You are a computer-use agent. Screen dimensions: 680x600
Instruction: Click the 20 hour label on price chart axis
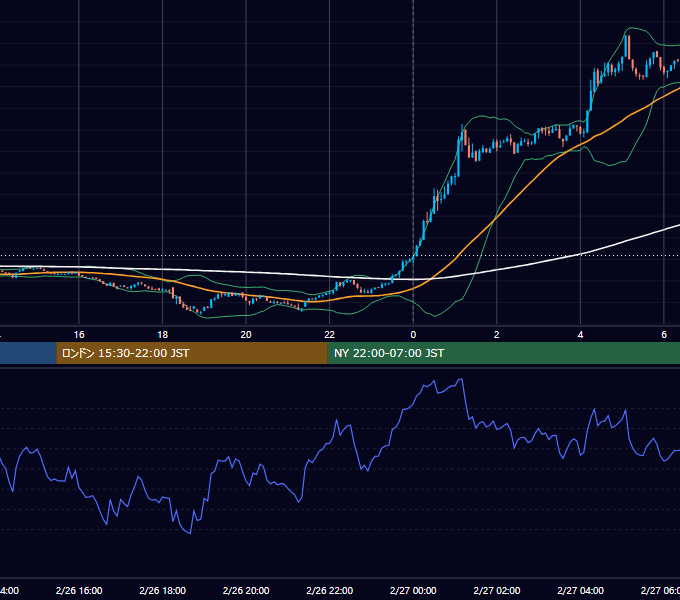coord(246,334)
